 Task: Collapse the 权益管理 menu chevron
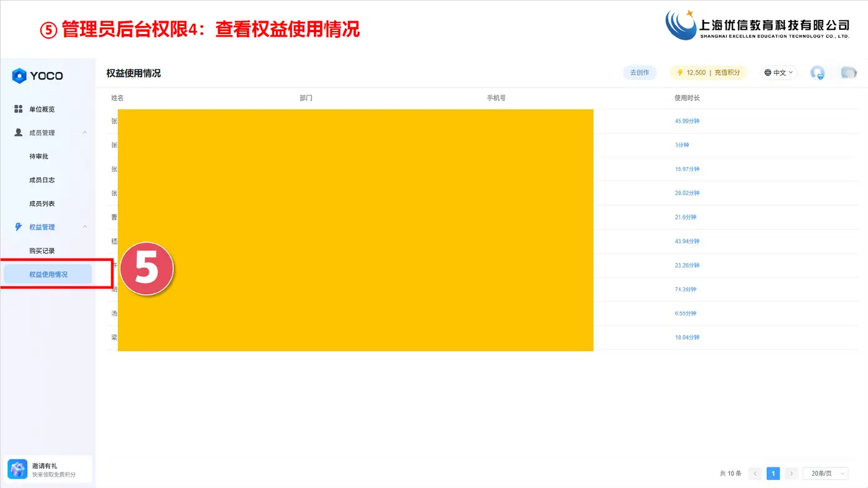coord(85,227)
